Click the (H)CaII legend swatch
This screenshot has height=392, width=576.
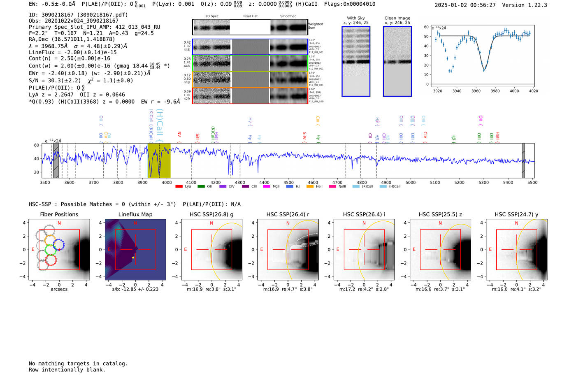[x=383, y=186]
